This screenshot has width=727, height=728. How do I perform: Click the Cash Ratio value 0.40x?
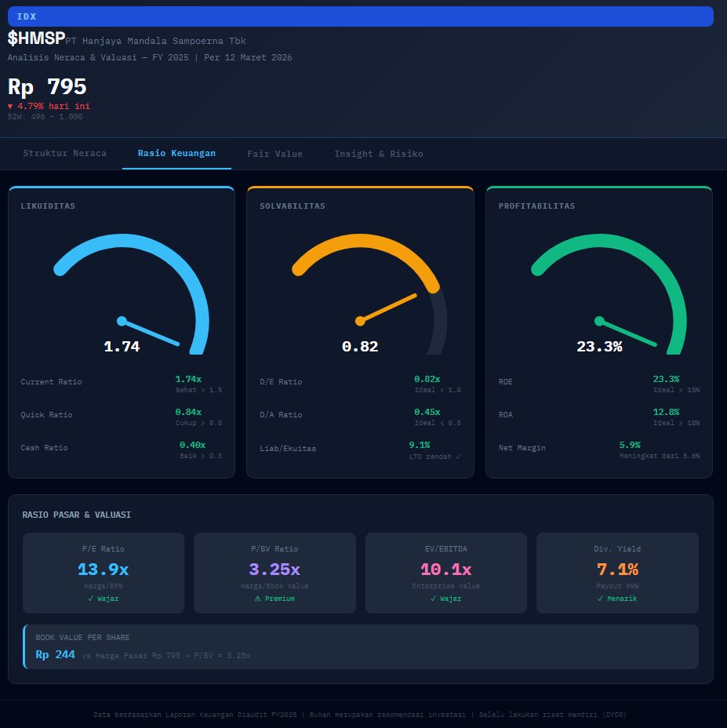(x=192, y=445)
